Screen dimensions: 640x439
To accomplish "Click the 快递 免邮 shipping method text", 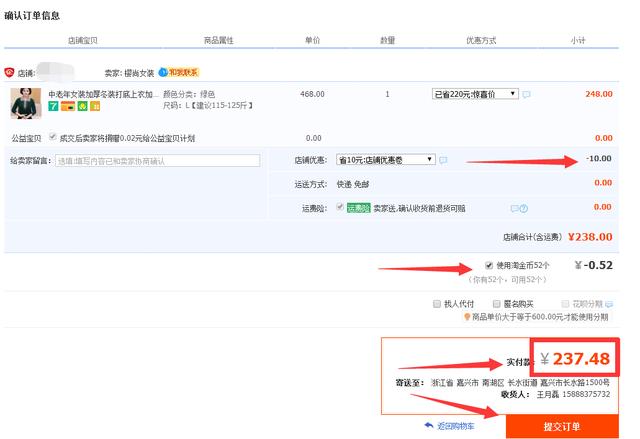I will (353, 184).
